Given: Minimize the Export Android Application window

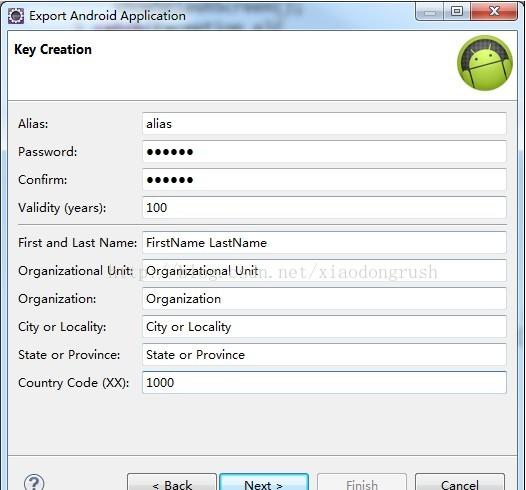Looking at the screenshot, I should [430, 11].
